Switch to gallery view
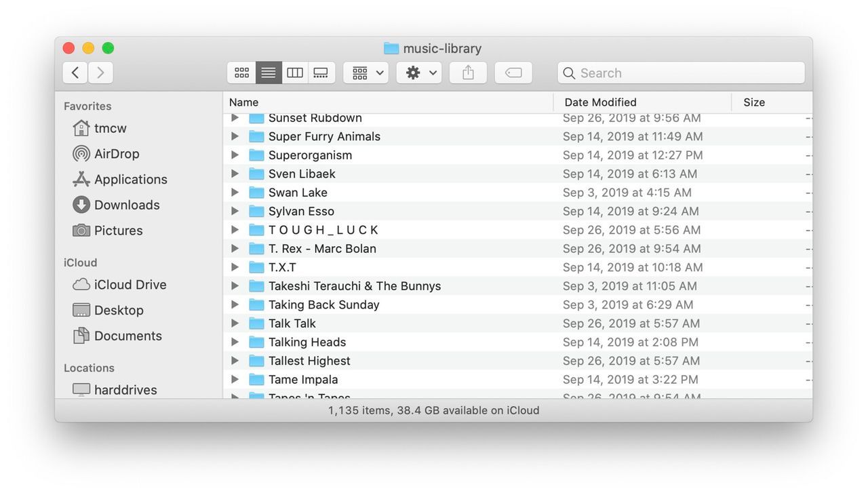 [x=321, y=73]
